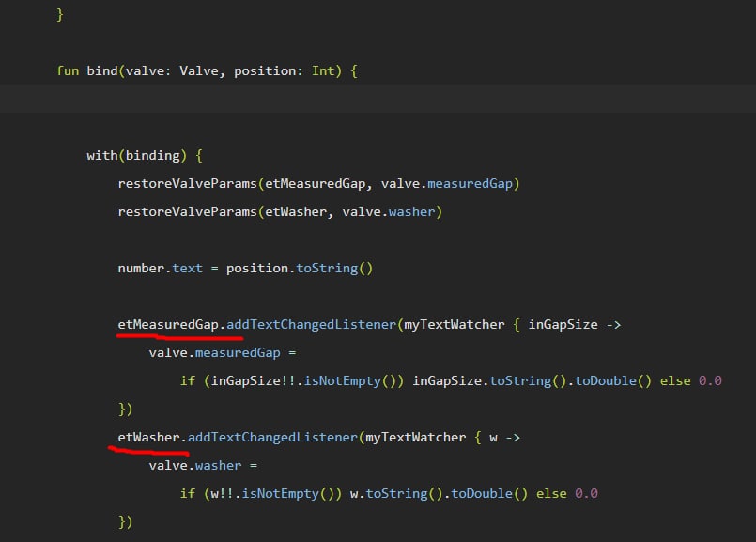Click 'myTextWatcher' on the etWasher line
This screenshot has height=542, width=756.
(x=416, y=438)
